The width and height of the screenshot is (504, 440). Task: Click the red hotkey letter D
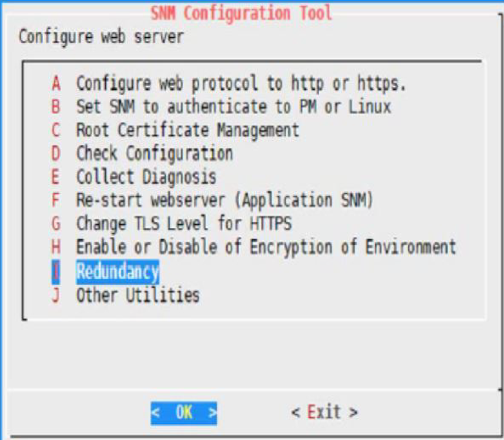pos(57,153)
